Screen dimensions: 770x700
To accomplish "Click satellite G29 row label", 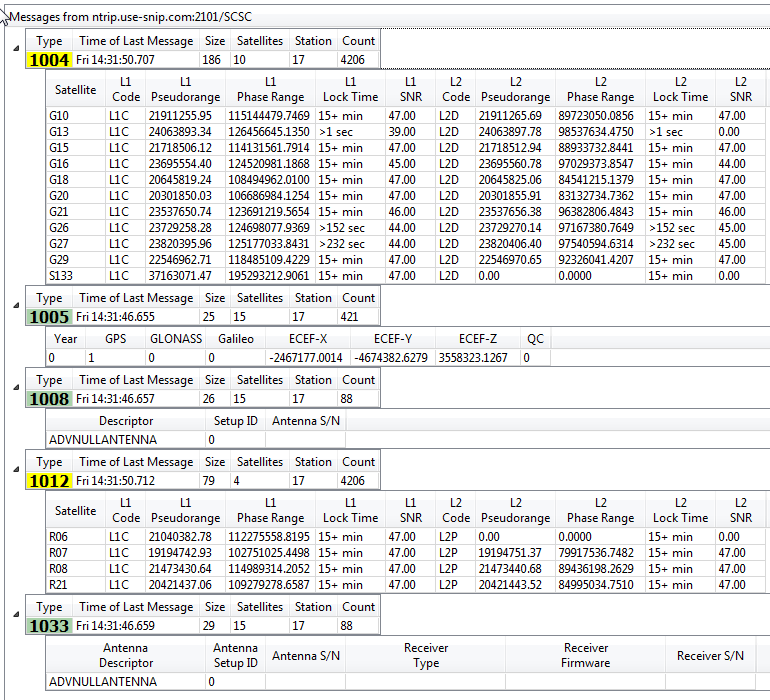I will [x=59, y=259].
